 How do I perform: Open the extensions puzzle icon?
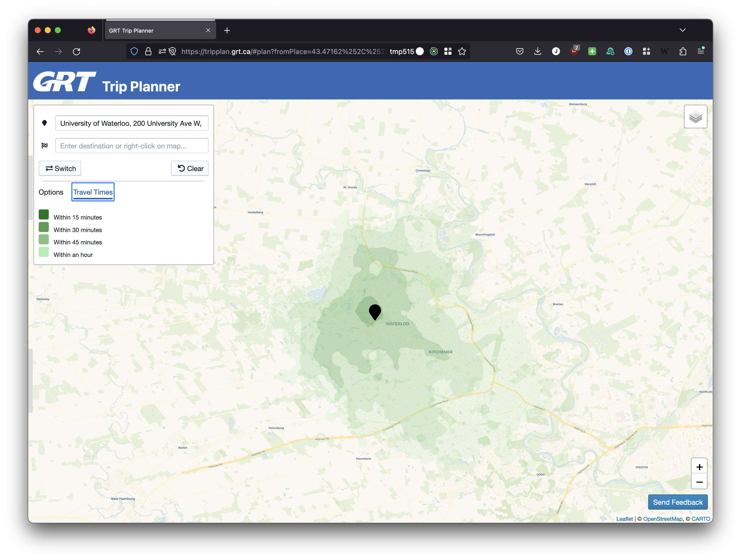(682, 51)
